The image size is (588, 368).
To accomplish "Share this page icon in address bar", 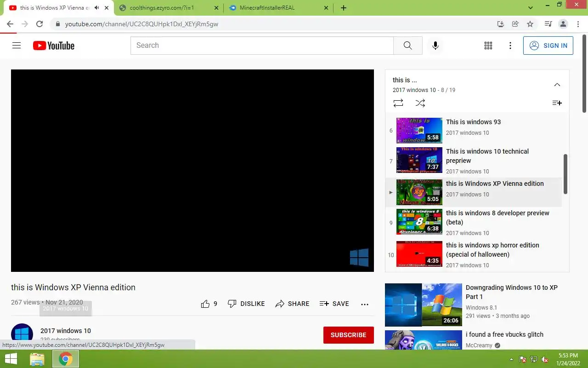I will pyautogui.click(x=515, y=24).
